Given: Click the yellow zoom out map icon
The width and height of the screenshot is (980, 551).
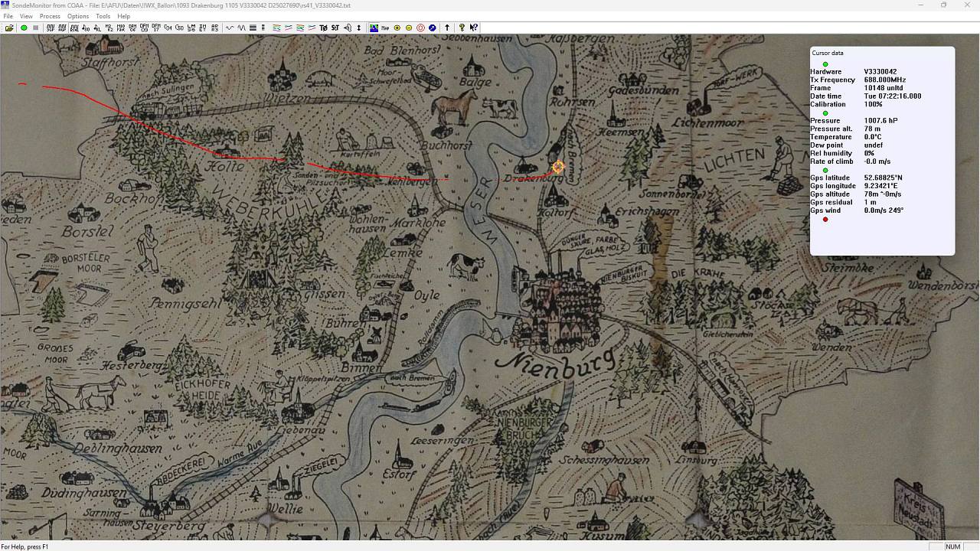Looking at the screenshot, I should 409,28.
